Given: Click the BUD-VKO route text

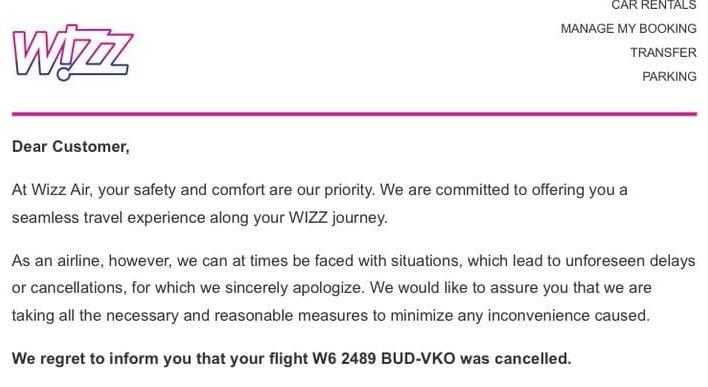Looking at the screenshot, I should 419,359.
